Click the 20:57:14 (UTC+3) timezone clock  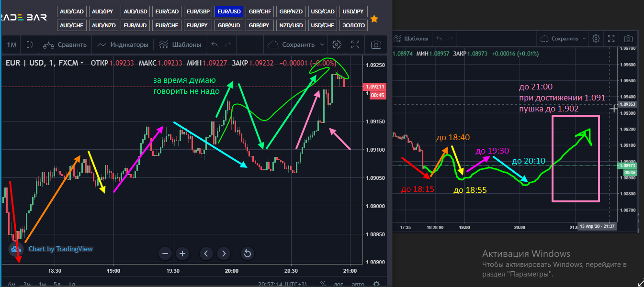(x=282, y=284)
